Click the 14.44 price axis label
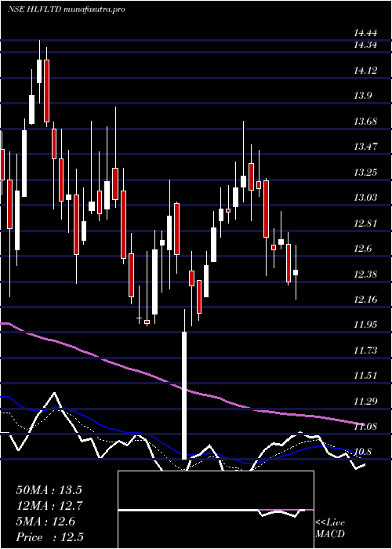The image size is (392, 549). 365,34
